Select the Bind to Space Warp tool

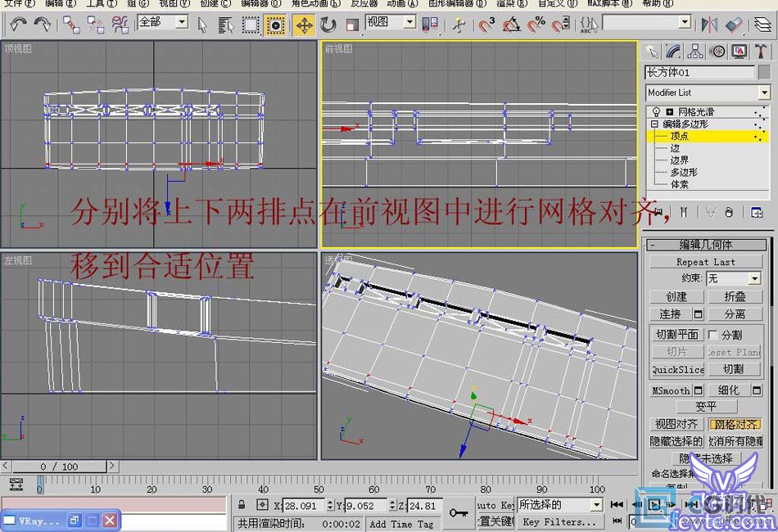click(120, 25)
